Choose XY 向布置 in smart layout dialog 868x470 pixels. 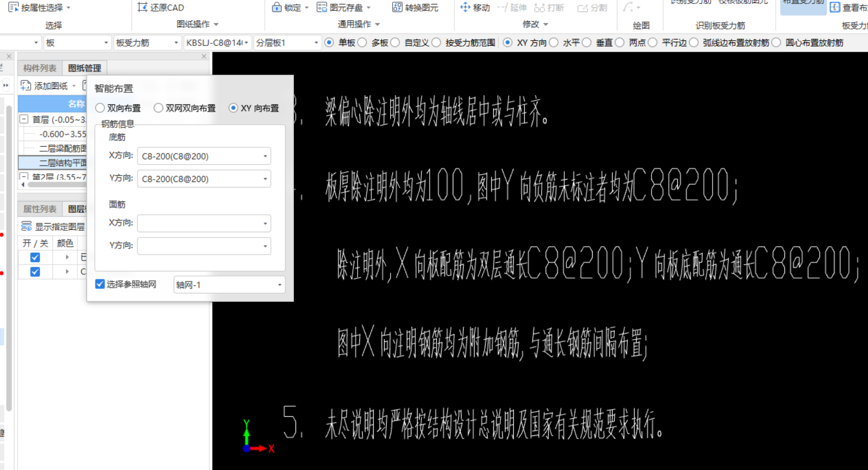click(233, 108)
